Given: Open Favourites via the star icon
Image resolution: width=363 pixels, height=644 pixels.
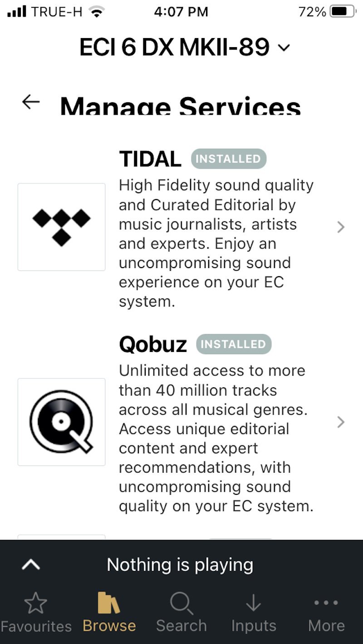Looking at the screenshot, I should [x=35, y=603].
